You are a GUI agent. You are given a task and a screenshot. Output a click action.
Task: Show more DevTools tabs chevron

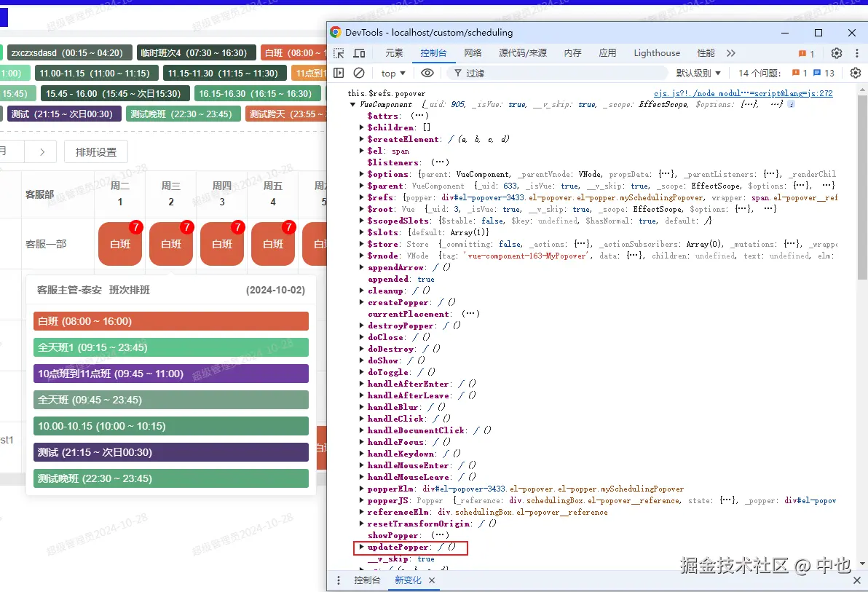[x=730, y=53]
